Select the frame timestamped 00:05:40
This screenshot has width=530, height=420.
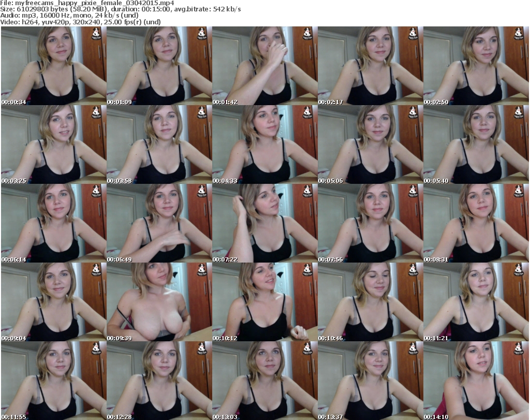tap(476, 144)
